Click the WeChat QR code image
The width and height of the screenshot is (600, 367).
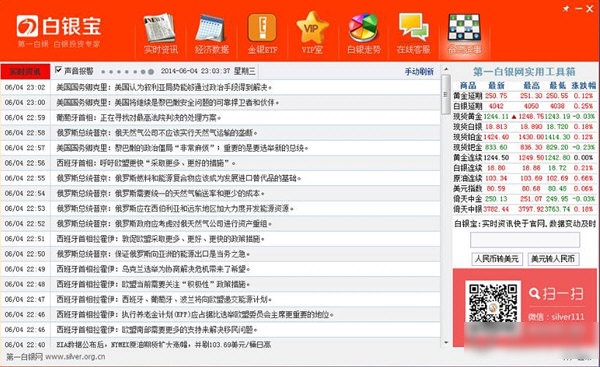coord(493,303)
